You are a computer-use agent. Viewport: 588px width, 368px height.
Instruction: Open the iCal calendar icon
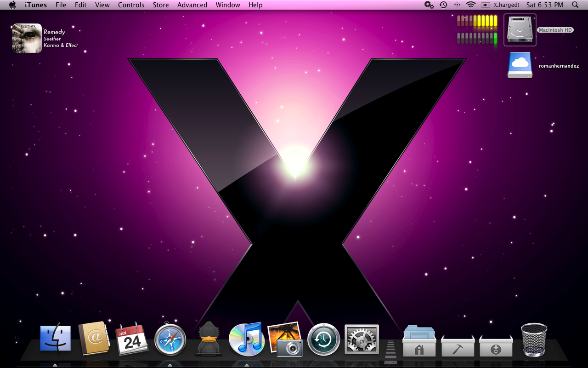click(132, 339)
